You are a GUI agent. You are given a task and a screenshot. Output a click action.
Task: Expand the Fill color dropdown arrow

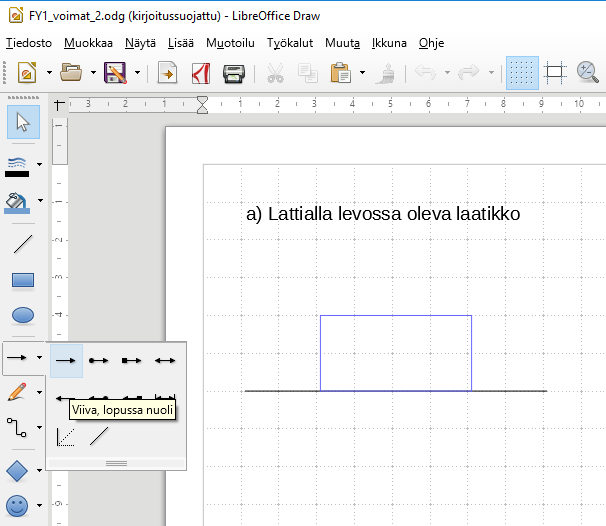(40, 201)
